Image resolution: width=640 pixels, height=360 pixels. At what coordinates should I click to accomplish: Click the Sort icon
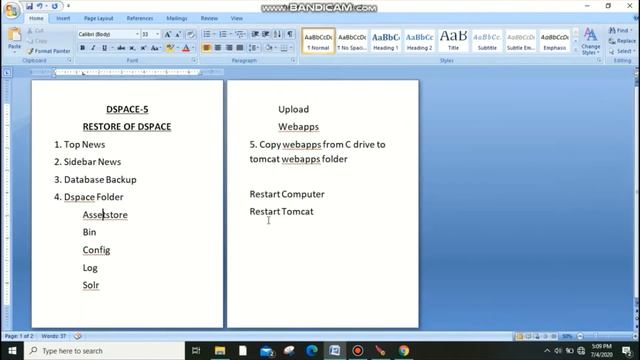click(x=278, y=34)
